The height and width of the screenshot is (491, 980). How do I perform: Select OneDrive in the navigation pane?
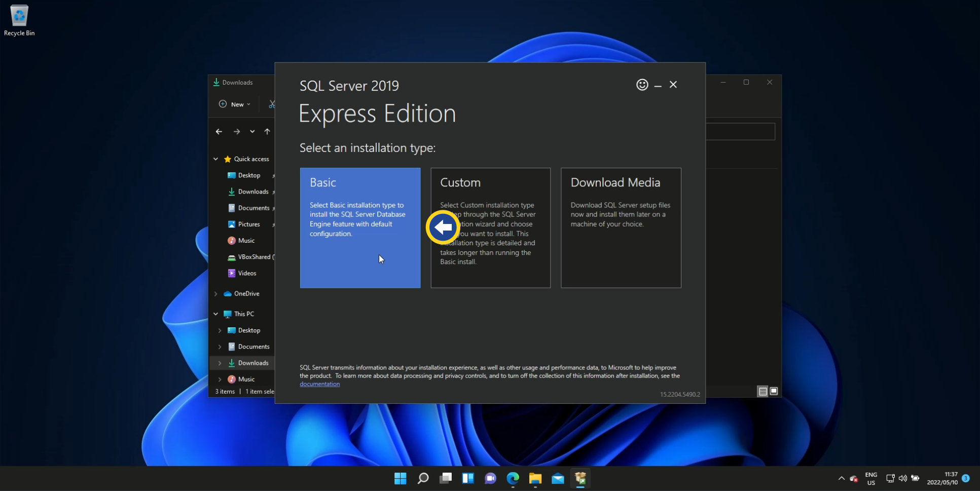241,294
